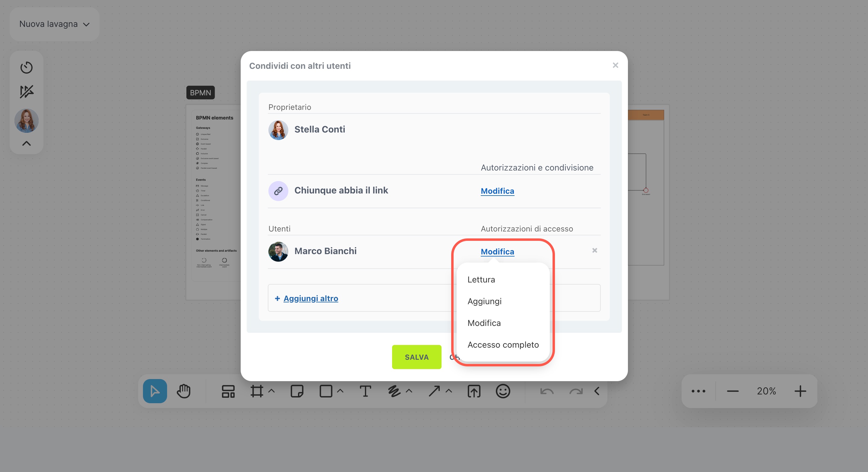Open the timer icon in the sidebar
Image resolution: width=868 pixels, height=472 pixels.
(26, 67)
